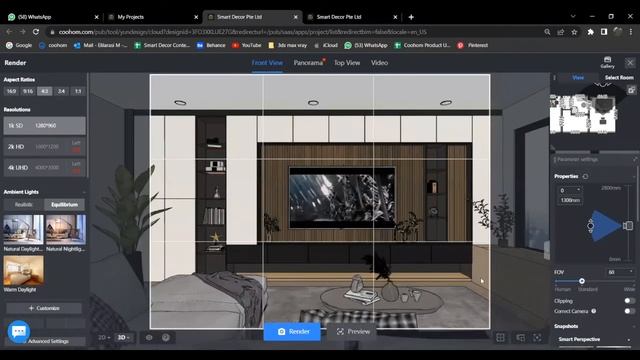
Task: Switch to the My Projects browser tab
Action: tap(153, 17)
